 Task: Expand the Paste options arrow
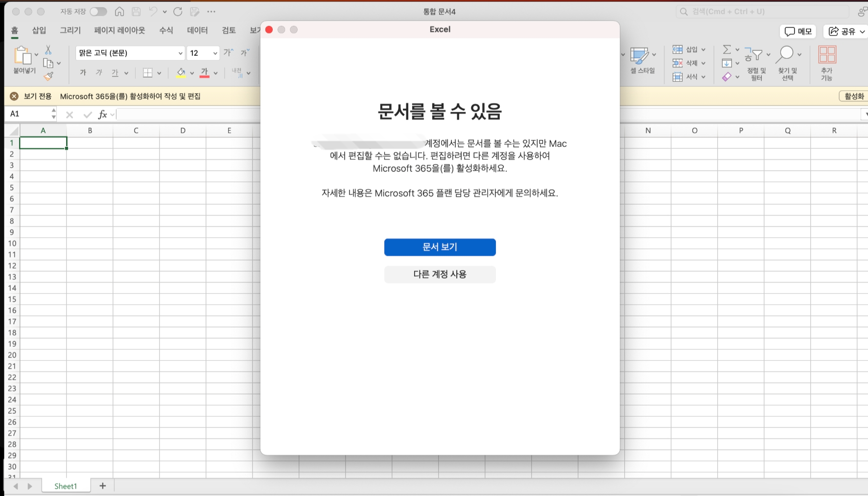(36, 54)
